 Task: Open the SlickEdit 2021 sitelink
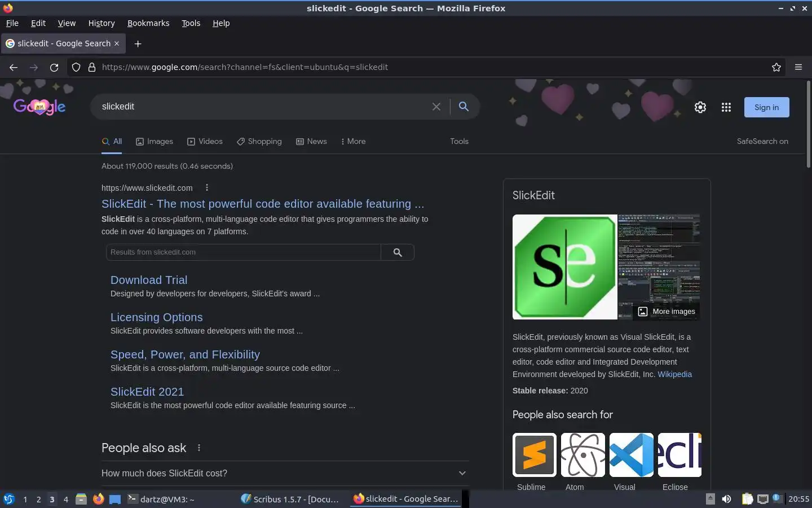coord(147,392)
